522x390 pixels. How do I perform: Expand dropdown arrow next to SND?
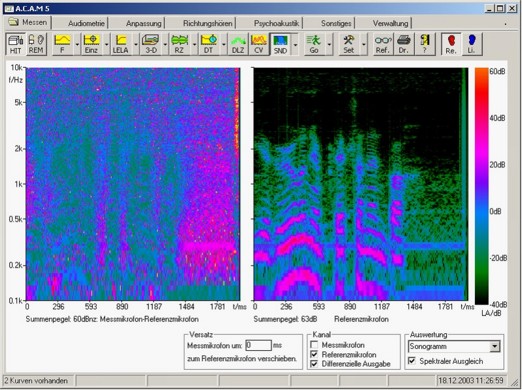[295, 44]
